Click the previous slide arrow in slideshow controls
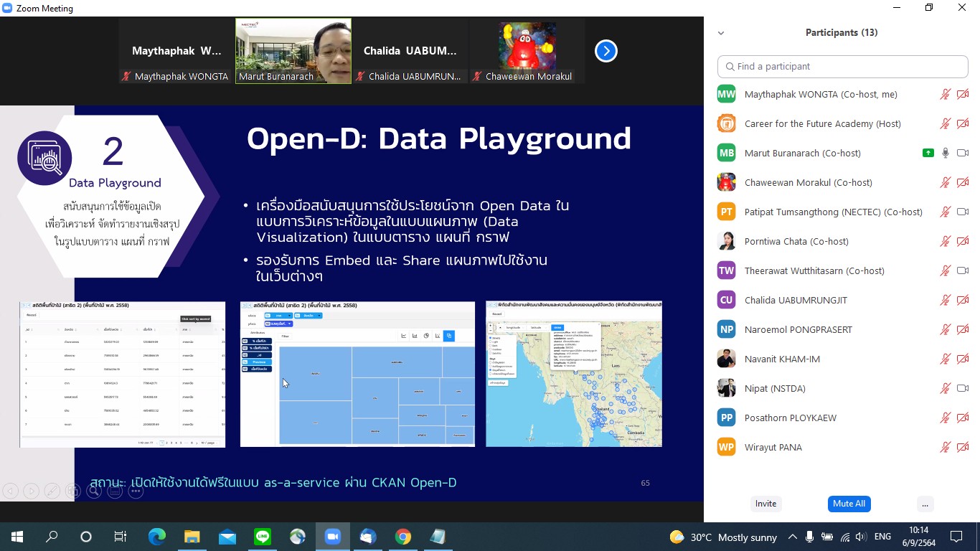The image size is (980, 551). pos(10,491)
